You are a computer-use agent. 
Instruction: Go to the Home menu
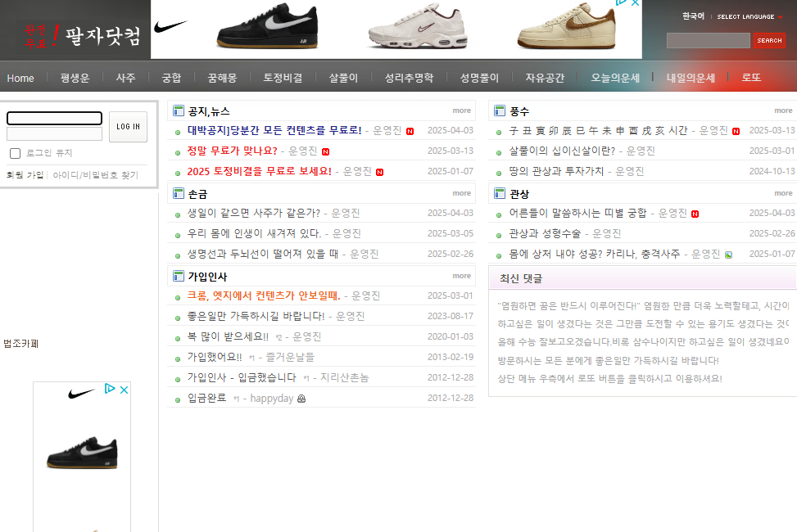click(x=20, y=79)
